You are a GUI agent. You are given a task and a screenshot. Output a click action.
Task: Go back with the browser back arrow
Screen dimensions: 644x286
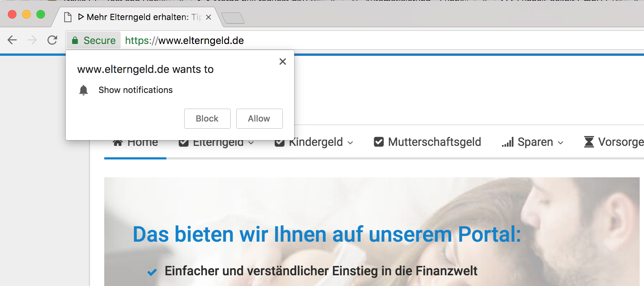(12, 40)
